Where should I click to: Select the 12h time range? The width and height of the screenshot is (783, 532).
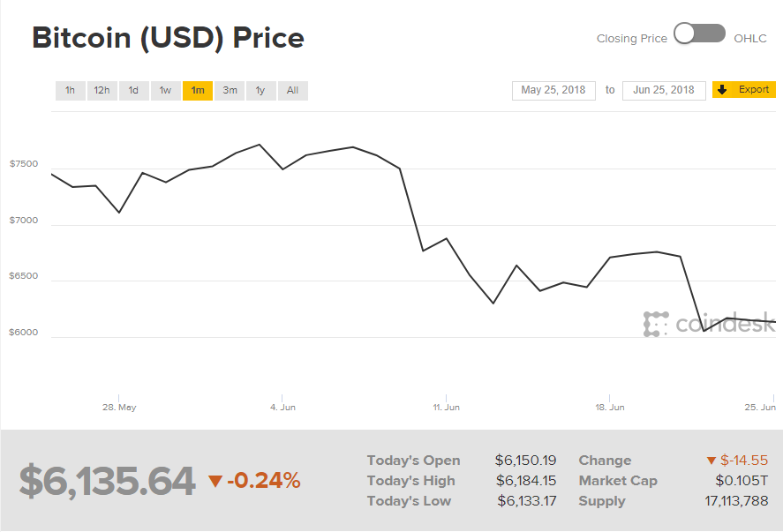(x=102, y=91)
